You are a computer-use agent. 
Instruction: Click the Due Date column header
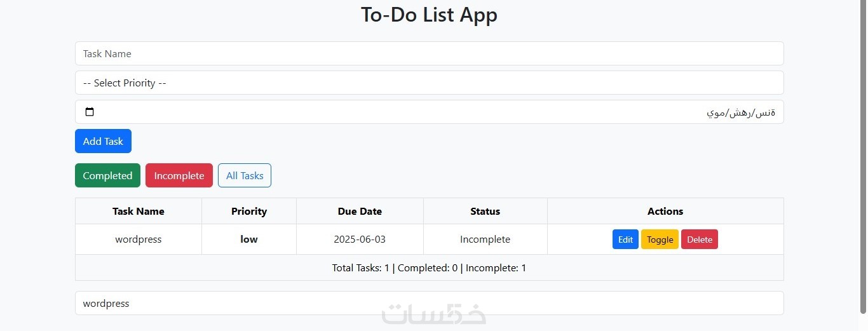click(x=360, y=212)
